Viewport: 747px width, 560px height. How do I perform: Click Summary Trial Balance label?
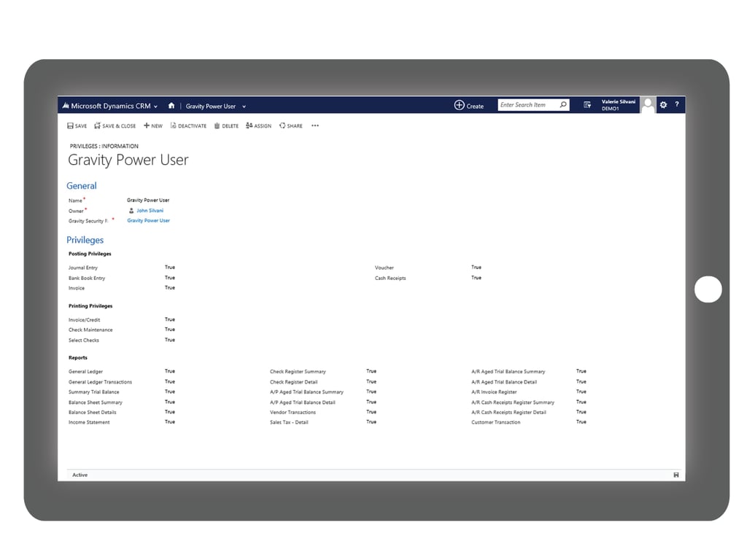point(94,392)
